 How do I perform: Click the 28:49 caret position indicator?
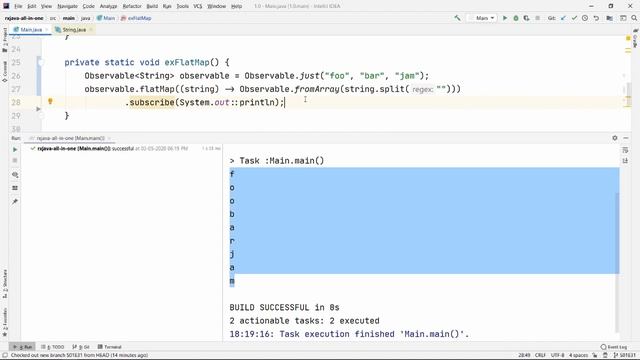pos(524,355)
